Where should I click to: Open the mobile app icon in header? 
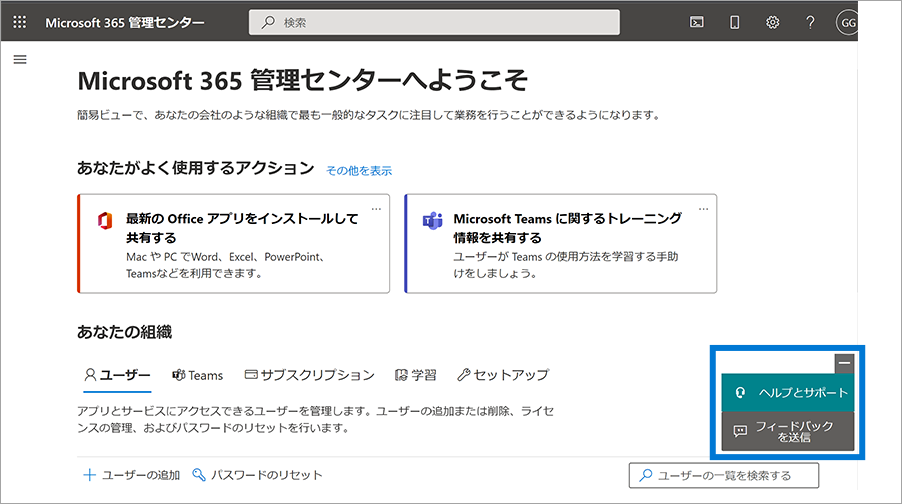point(735,22)
